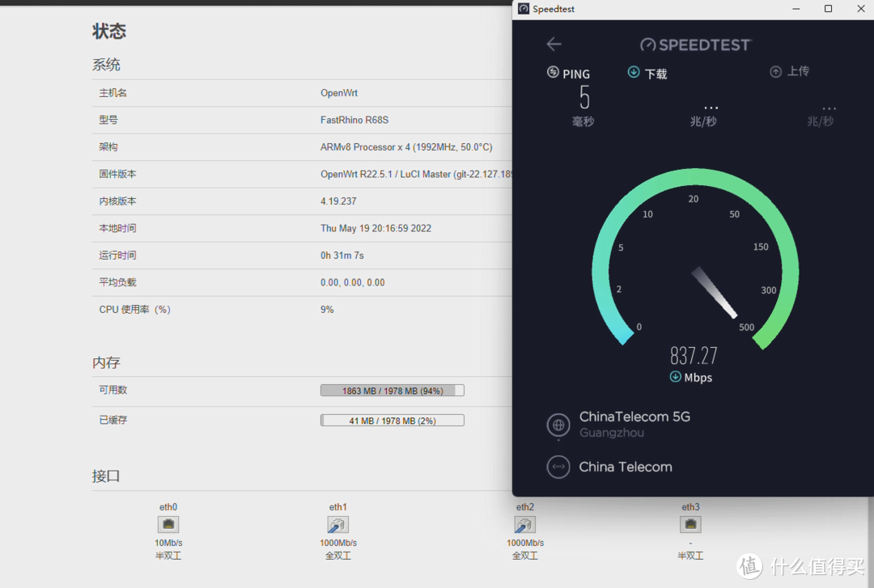Screen dimensions: 874x588
Task: Click the 1000Mb/s speed under eth1
Action: pyautogui.click(x=338, y=543)
